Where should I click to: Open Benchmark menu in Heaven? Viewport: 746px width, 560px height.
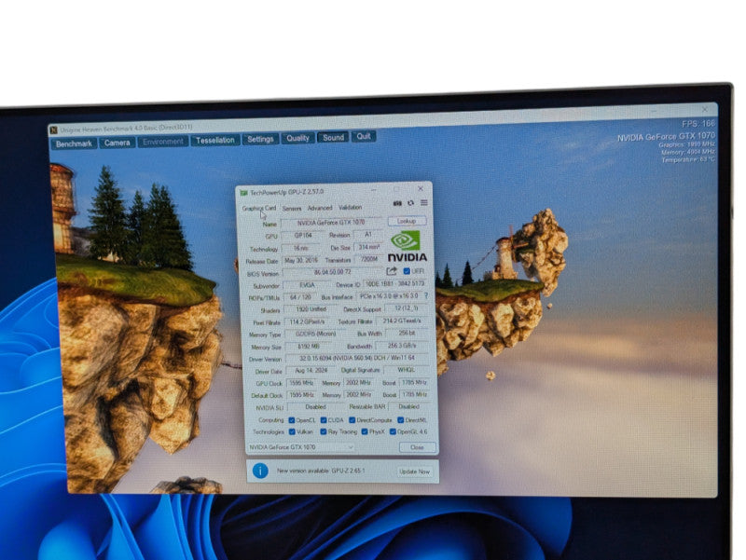click(x=74, y=143)
